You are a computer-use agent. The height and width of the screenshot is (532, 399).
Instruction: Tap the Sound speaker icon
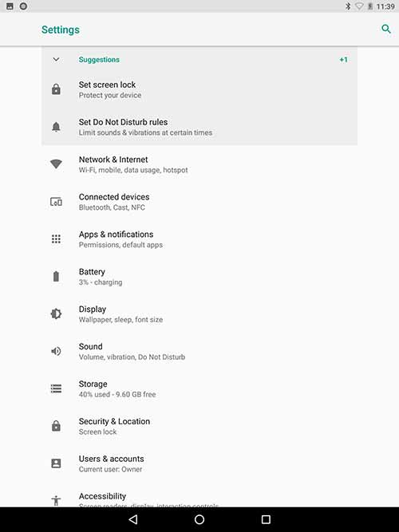coord(56,351)
